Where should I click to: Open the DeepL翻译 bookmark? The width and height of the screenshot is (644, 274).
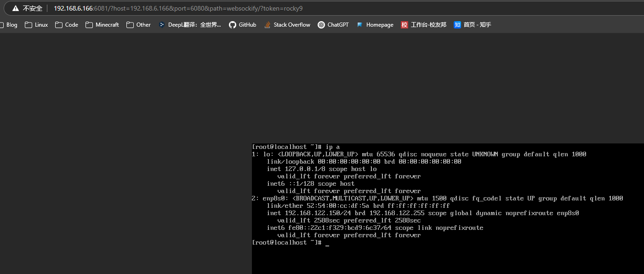tap(189, 25)
